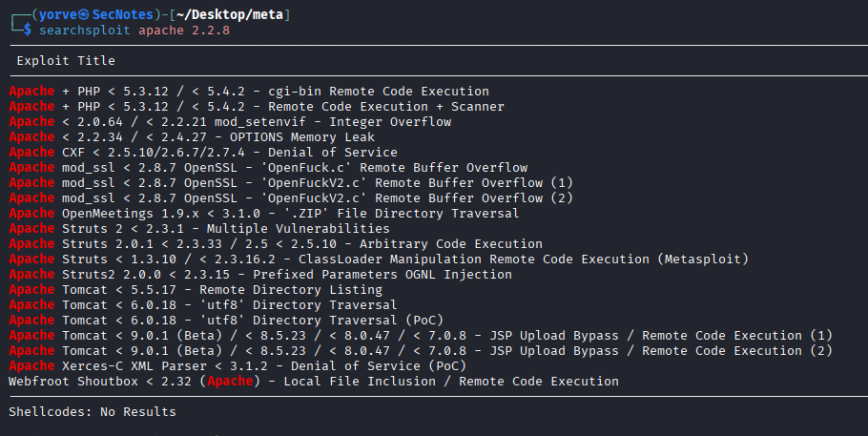Select the Xerces-C XML Parser Denial of Service entry
Viewport: 868px width, 436px height.
click(x=238, y=365)
